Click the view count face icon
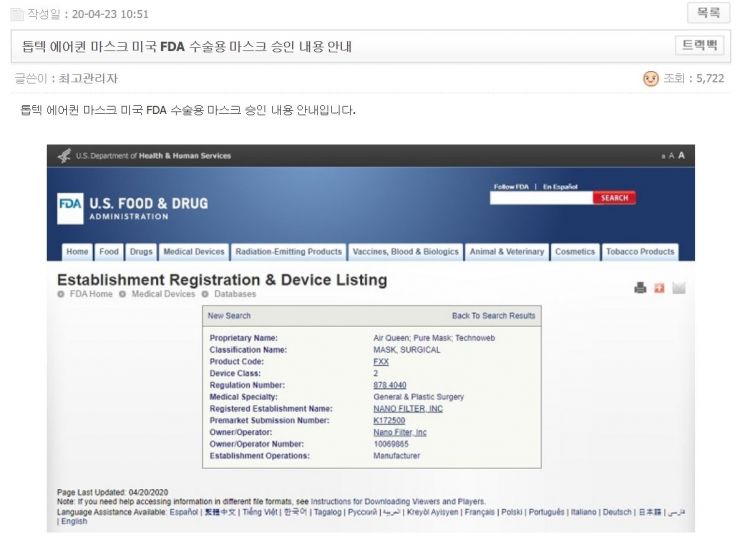 point(651,79)
